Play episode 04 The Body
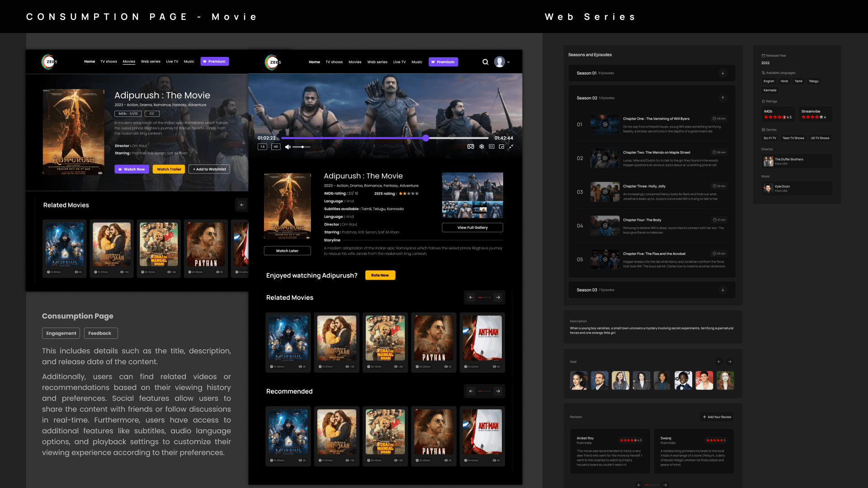The width and height of the screenshot is (868, 488). pos(605,225)
